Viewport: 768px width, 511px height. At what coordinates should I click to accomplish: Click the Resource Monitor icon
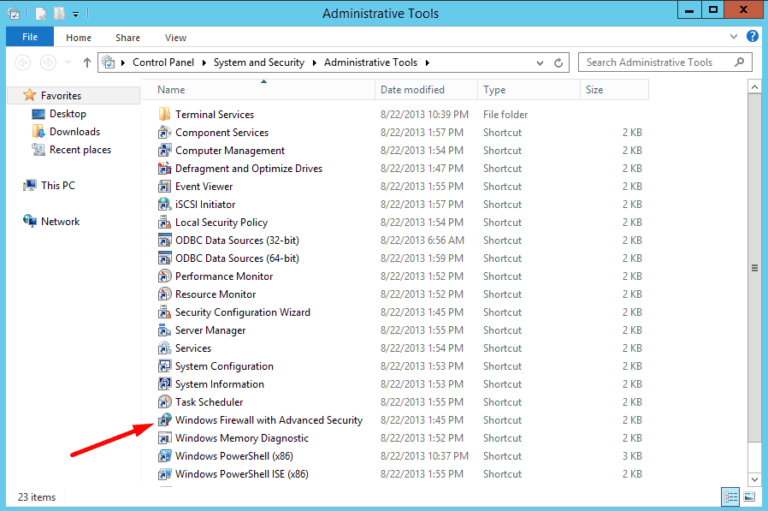tap(165, 294)
